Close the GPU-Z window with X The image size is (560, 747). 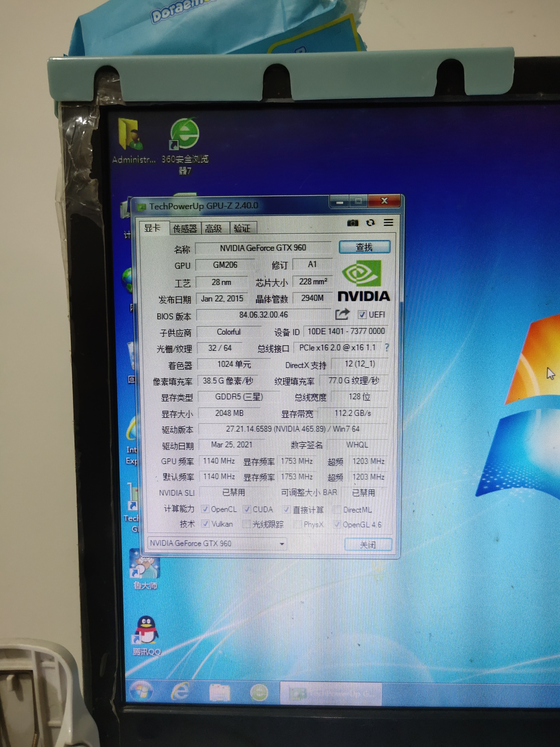point(384,201)
